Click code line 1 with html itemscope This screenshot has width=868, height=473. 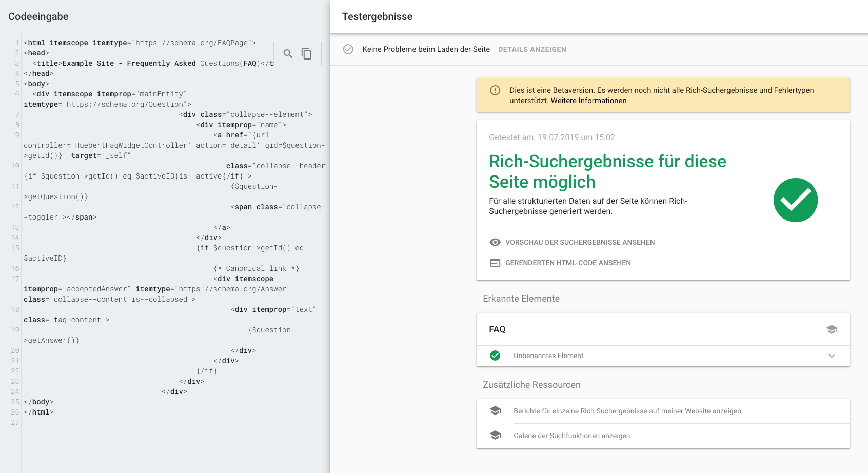[x=140, y=43]
